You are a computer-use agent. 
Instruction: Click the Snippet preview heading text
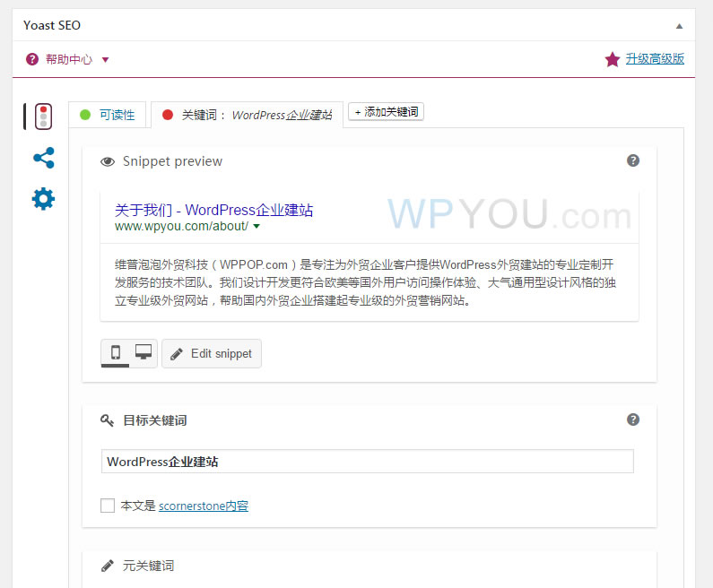coord(172,161)
